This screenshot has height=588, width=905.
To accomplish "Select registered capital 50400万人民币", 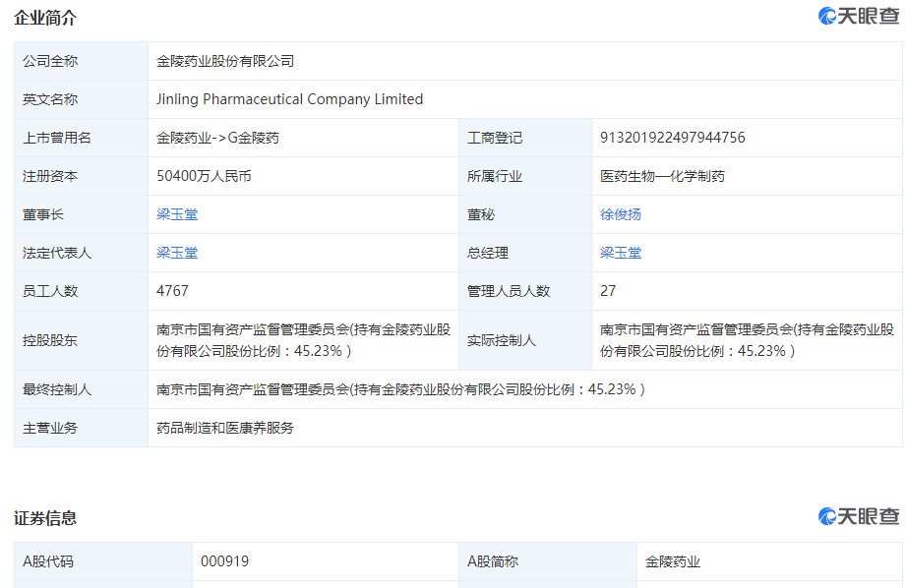I will pos(204,176).
